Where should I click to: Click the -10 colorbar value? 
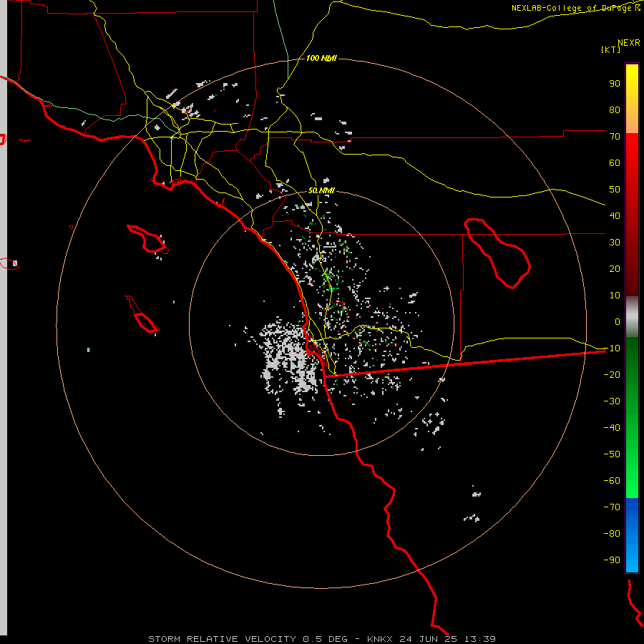pyautogui.click(x=612, y=348)
